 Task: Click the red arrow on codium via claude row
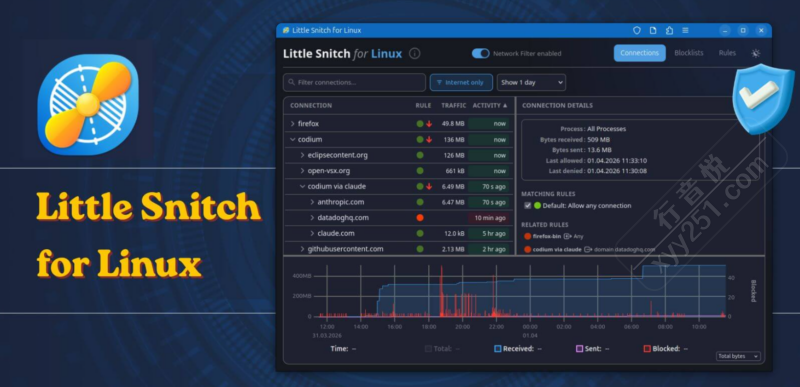coord(429,187)
